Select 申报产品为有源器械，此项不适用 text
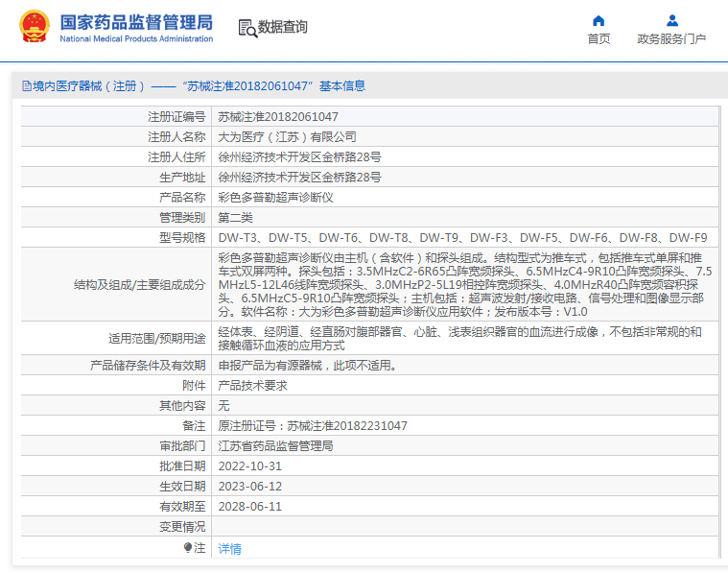Screen dimensions: 728x573 [307, 366]
